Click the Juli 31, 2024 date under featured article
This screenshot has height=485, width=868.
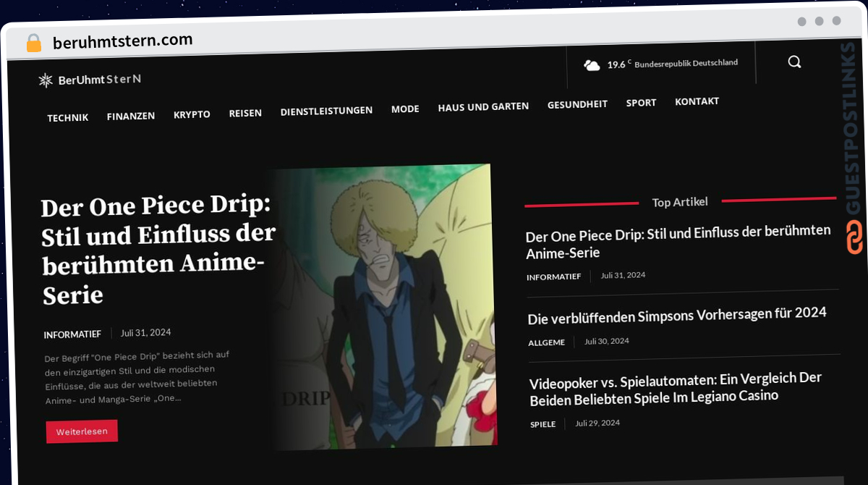pos(146,333)
